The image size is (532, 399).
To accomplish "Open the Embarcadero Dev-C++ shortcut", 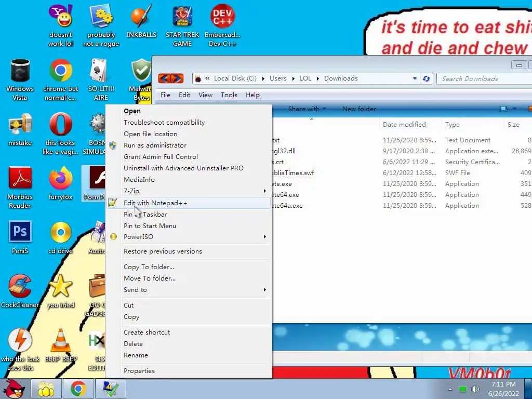I will pos(222,25).
